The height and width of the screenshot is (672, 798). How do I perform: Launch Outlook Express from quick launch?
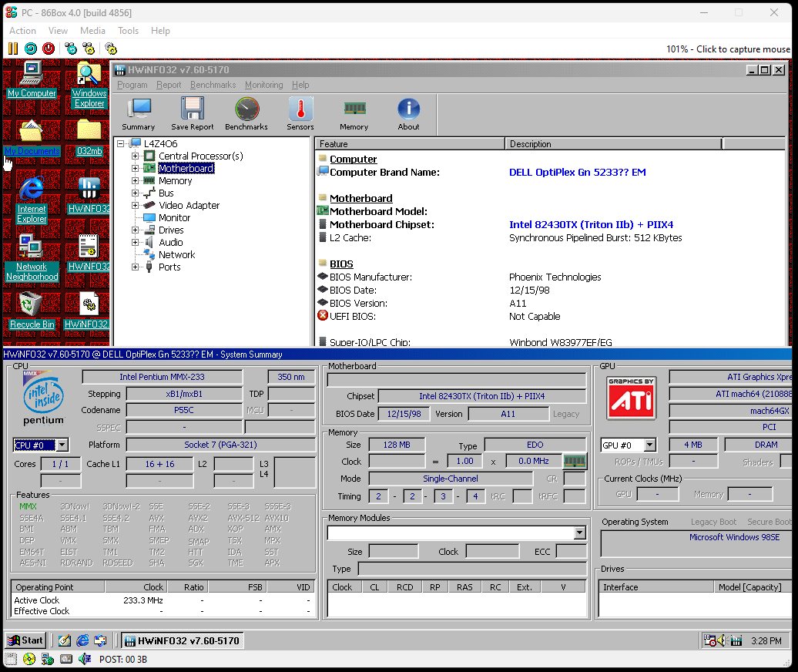click(101, 640)
